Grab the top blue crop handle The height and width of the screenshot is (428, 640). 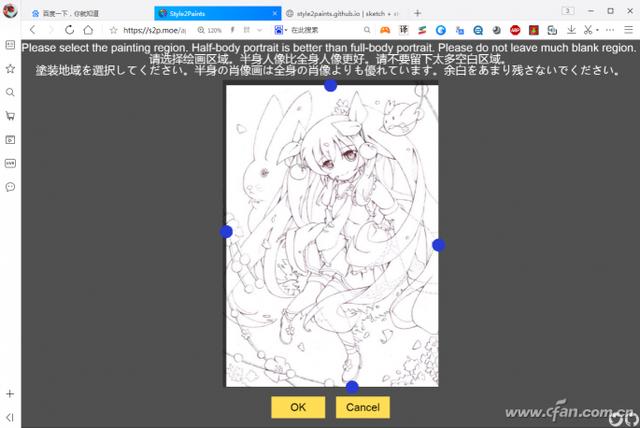click(330, 85)
